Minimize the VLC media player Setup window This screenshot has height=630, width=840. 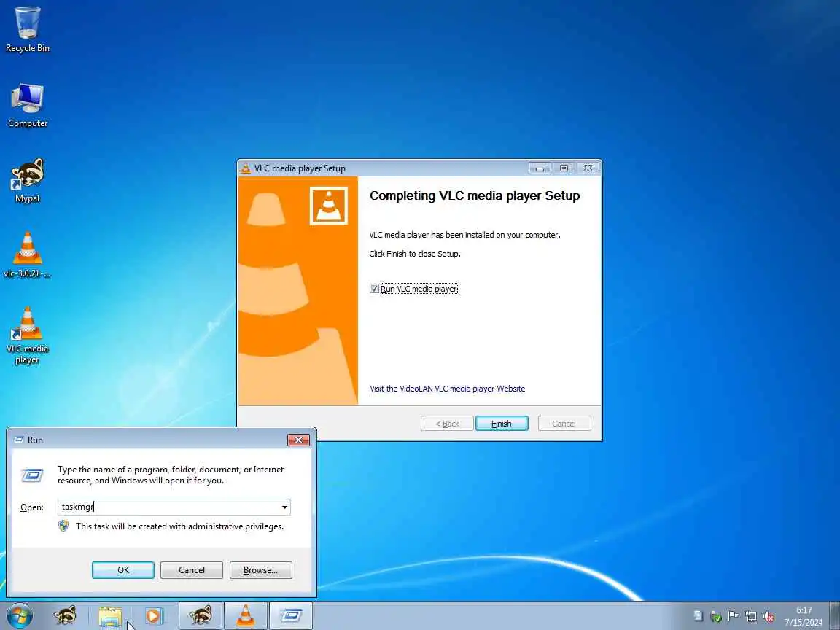(x=540, y=168)
